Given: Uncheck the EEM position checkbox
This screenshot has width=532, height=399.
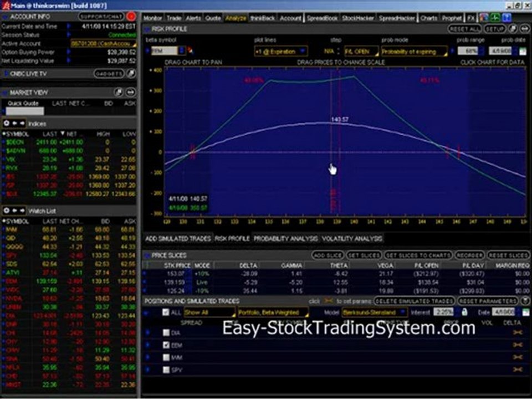Looking at the screenshot, I should pyautogui.click(x=166, y=345).
